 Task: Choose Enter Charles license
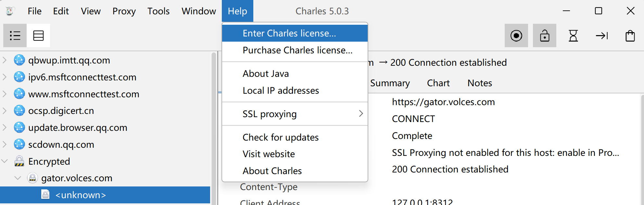coord(295,33)
